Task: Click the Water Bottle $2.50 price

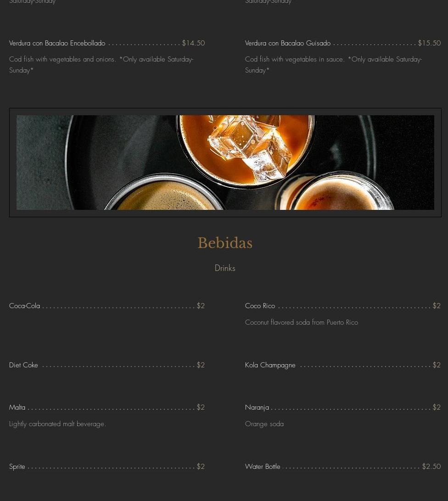Action: coord(431,467)
